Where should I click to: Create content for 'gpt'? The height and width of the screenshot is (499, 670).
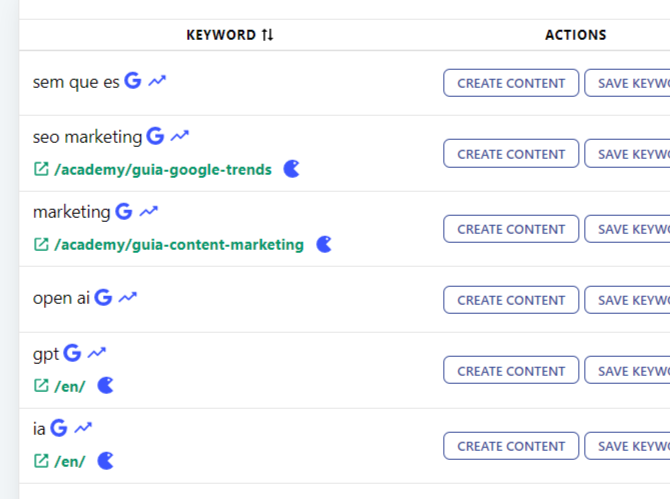511,370
